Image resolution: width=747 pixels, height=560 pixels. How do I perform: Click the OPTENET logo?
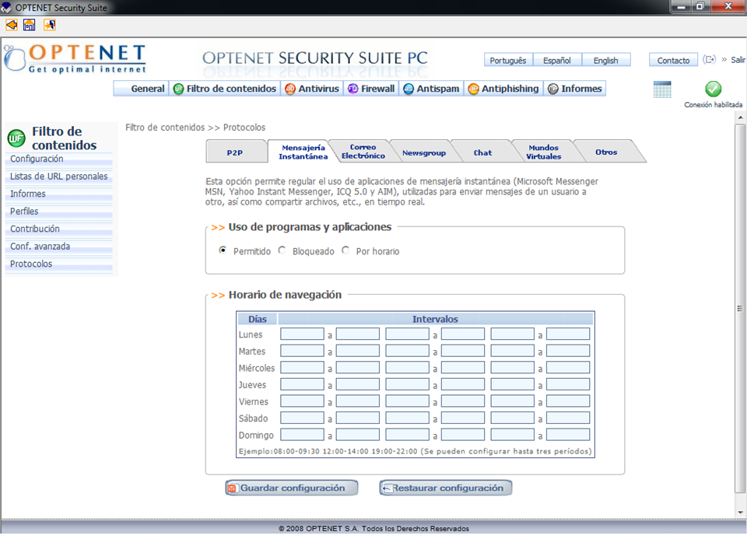(x=75, y=59)
